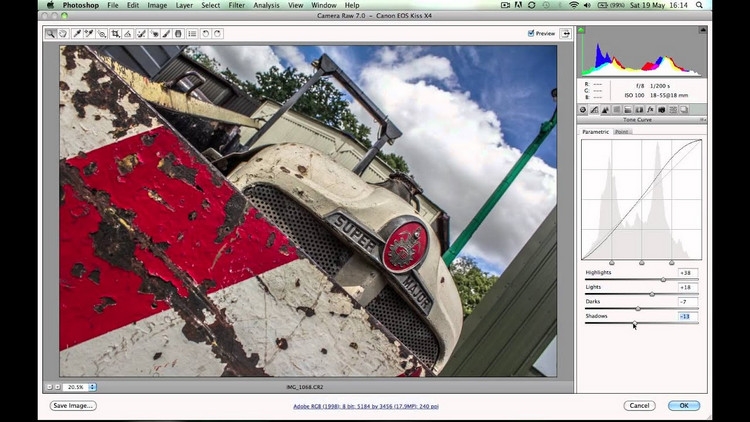
Task: Zoom in with the plus button
Action: click(57, 387)
